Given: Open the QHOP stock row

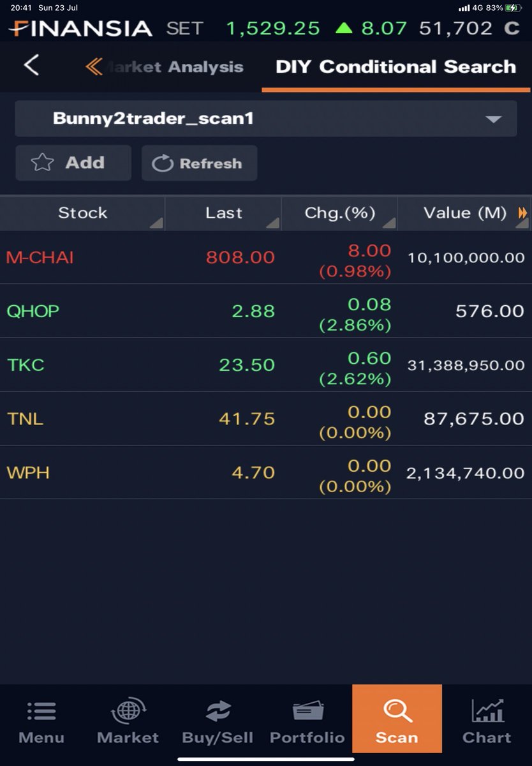Looking at the screenshot, I should pyautogui.click(x=266, y=311).
